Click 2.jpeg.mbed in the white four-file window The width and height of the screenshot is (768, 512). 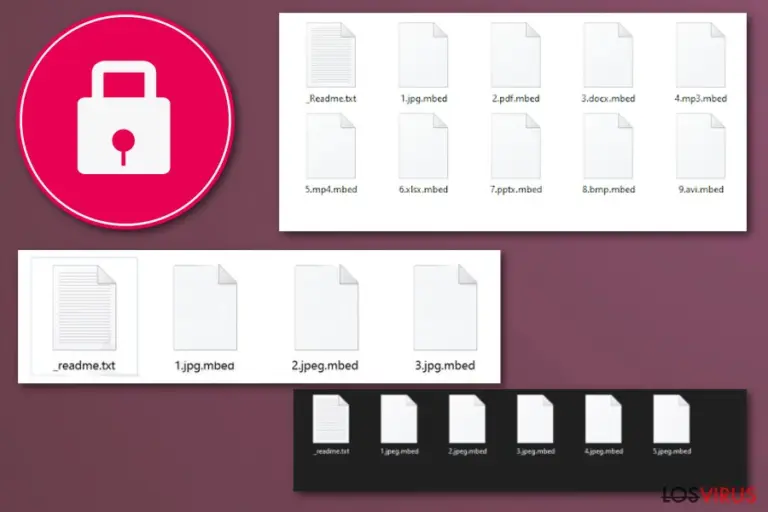pos(325,317)
